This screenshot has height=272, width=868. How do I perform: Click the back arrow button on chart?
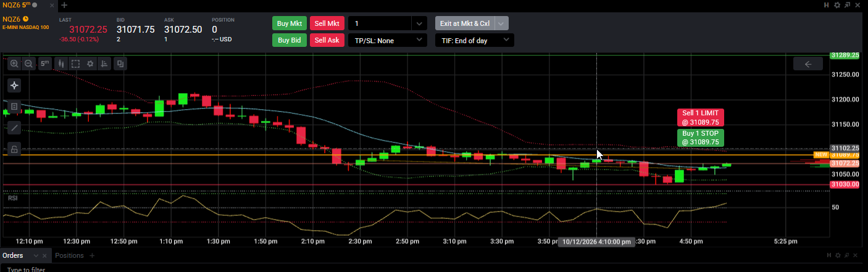807,64
